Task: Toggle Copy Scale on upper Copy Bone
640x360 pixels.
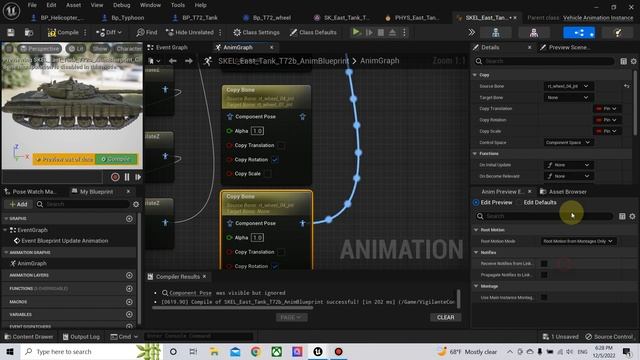Action: pos(268,173)
